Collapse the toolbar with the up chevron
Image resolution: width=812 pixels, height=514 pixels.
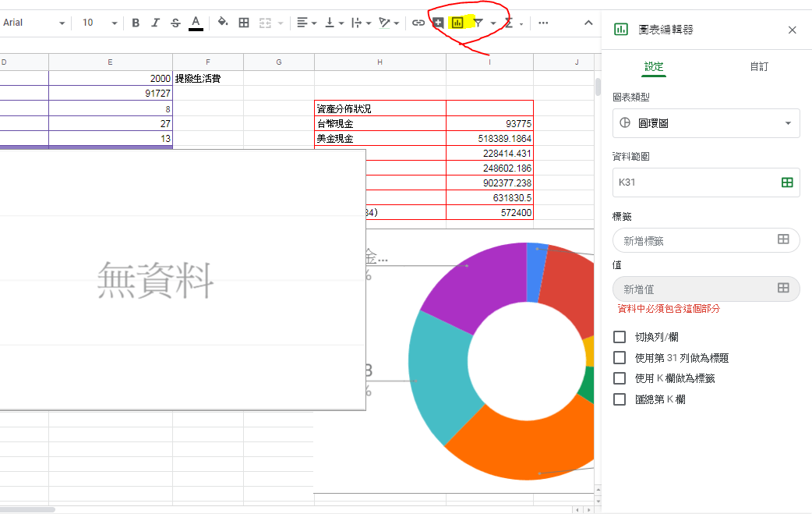coord(588,23)
